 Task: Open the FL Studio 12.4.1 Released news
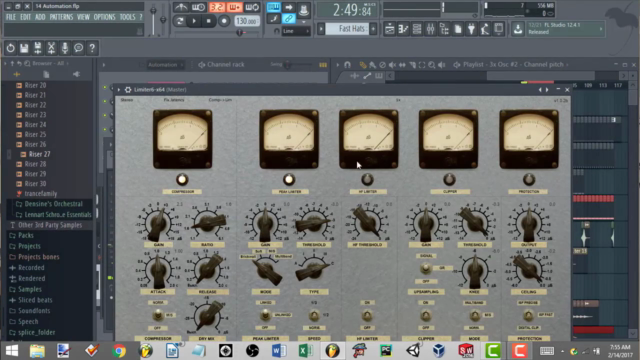(x=565, y=29)
